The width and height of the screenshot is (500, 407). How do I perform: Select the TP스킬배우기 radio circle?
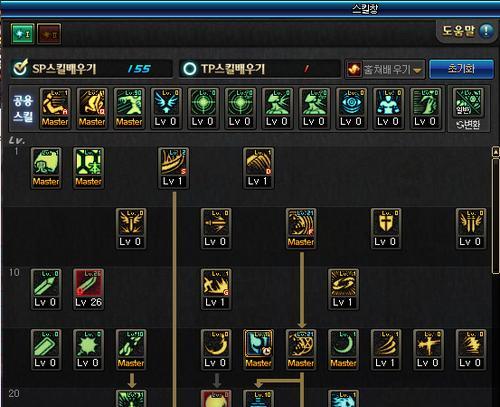coord(190,69)
